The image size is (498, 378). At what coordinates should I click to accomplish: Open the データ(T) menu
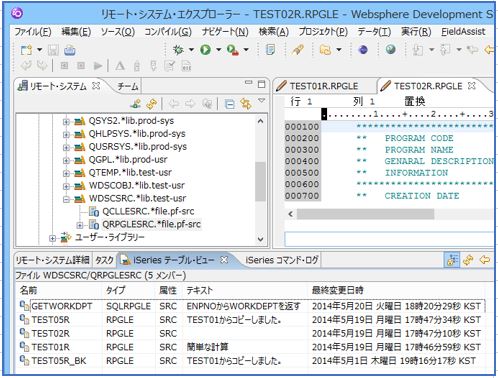pos(374,32)
